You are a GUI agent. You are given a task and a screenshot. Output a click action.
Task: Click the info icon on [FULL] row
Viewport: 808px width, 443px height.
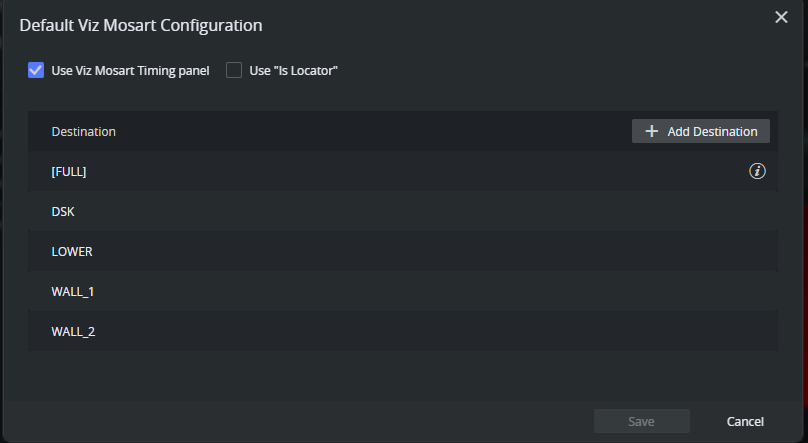click(757, 172)
